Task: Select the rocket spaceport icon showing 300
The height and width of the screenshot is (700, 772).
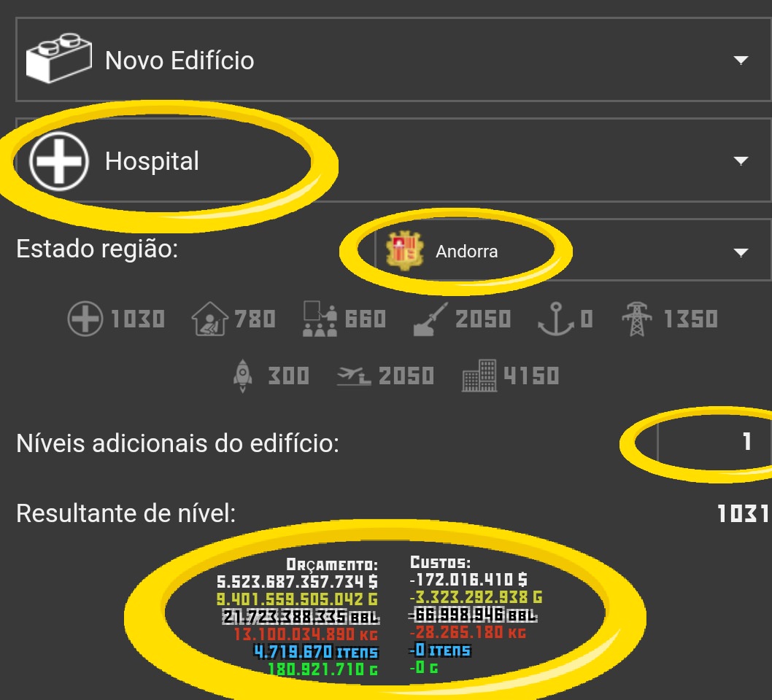Action: [x=242, y=376]
